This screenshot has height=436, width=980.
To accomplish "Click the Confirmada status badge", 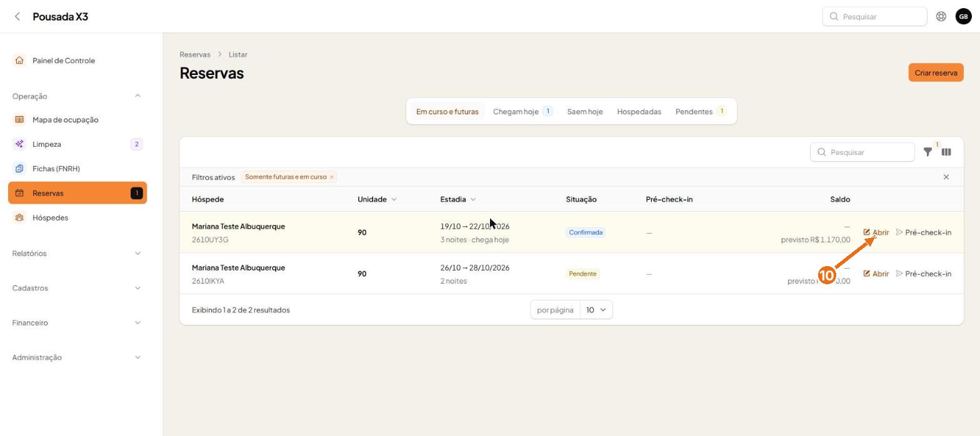I will 586,232.
